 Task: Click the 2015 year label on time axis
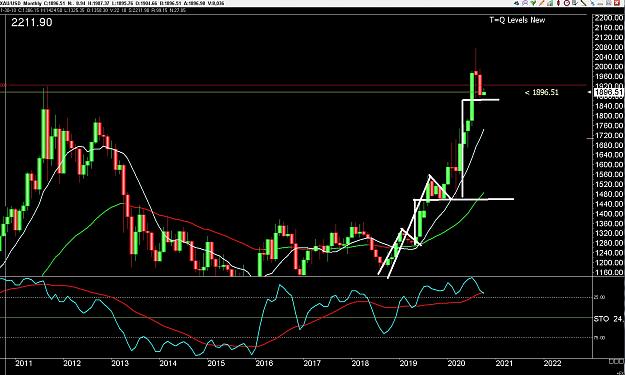pyautogui.click(x=216, y=363)
